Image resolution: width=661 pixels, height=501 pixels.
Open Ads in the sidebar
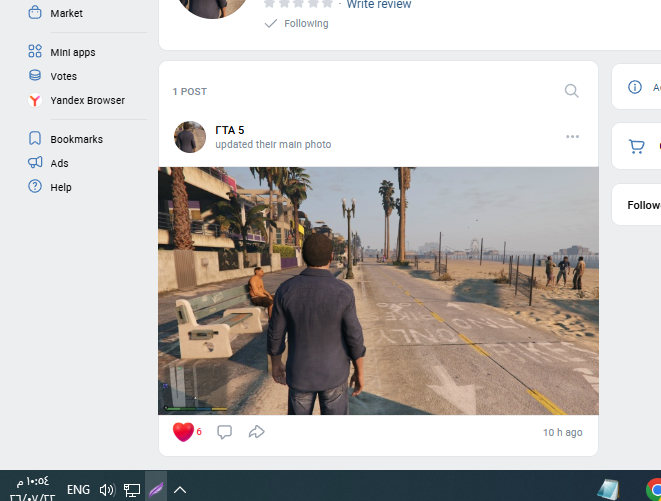[59, 163]
